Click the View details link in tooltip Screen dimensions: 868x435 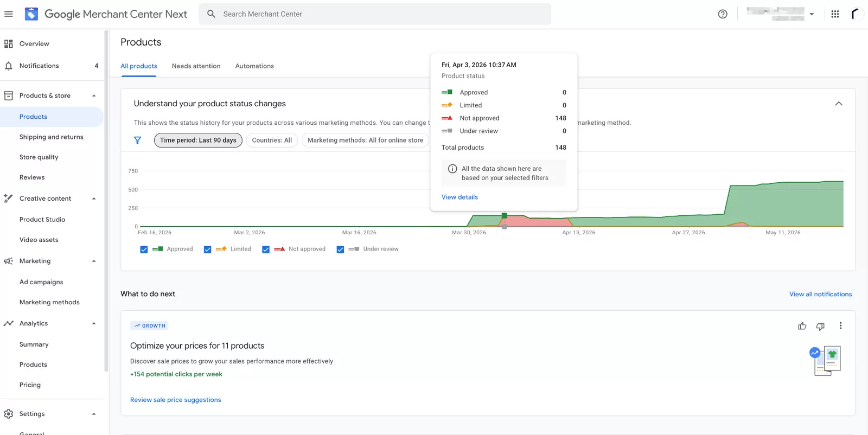click(x=459, y=197)
